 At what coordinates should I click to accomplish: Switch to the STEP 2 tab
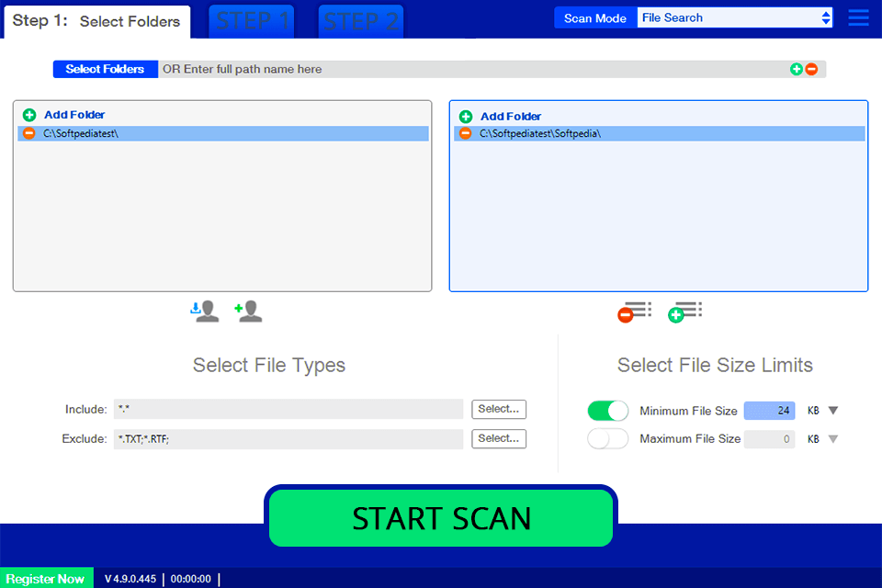click(x=360, y=20)
